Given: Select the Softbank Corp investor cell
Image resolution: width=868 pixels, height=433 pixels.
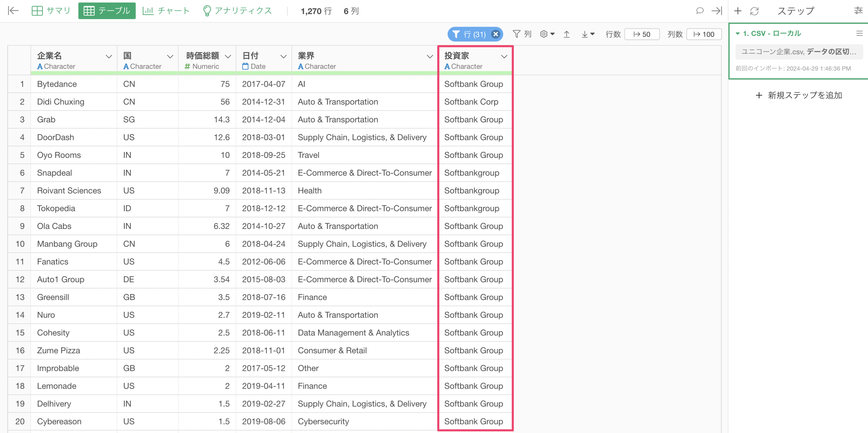Looking at the screenshot, I should 475,102.
